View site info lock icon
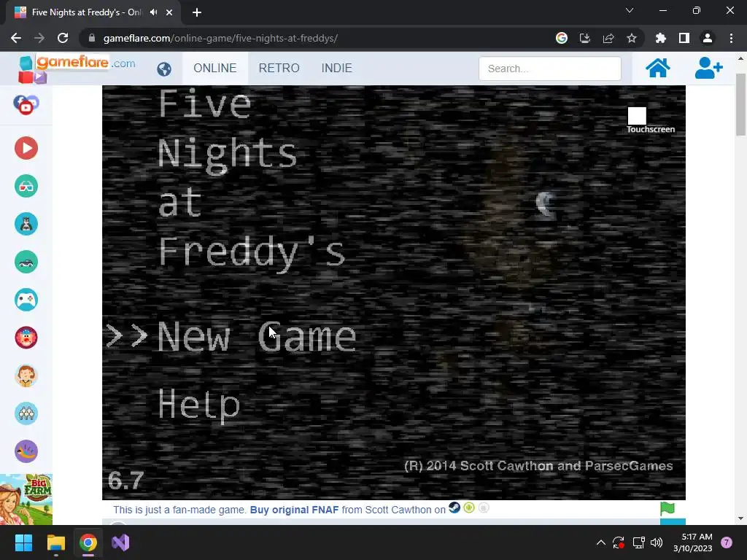This screenshot has height=560, width=747. [x=92, y=38]
